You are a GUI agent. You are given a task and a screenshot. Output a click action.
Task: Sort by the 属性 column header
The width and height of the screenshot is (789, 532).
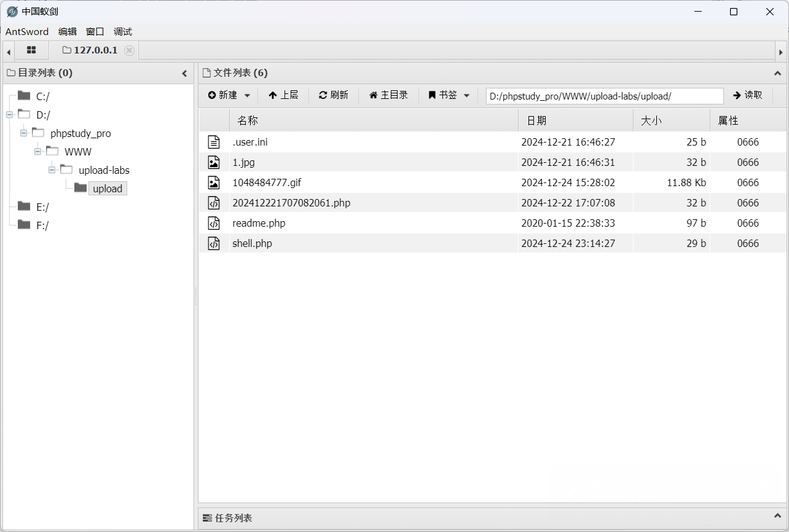748,120
